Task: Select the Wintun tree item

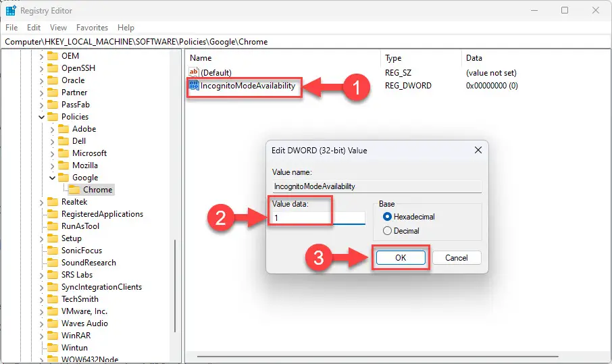Action: [74, 347]
